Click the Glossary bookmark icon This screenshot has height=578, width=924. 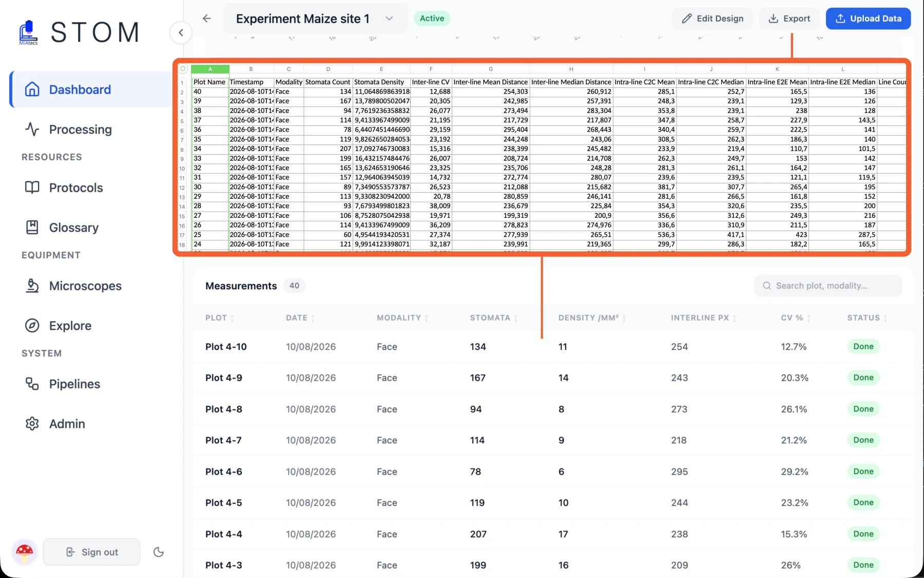(32, 227)
